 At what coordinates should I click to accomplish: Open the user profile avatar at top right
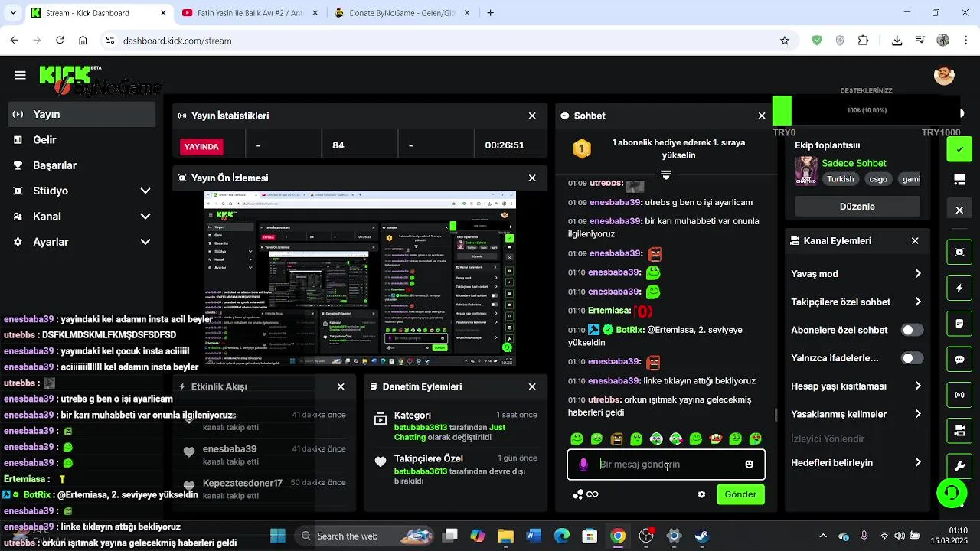(x=944, y=75)
